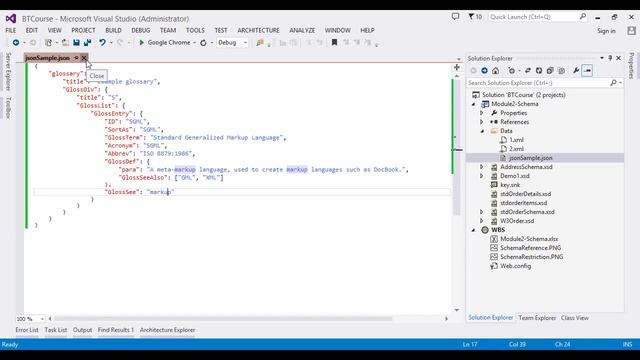This screenshot has height=360, width=640.
Task: Collapse the WBS project node
Action: (x=474, y=230)
